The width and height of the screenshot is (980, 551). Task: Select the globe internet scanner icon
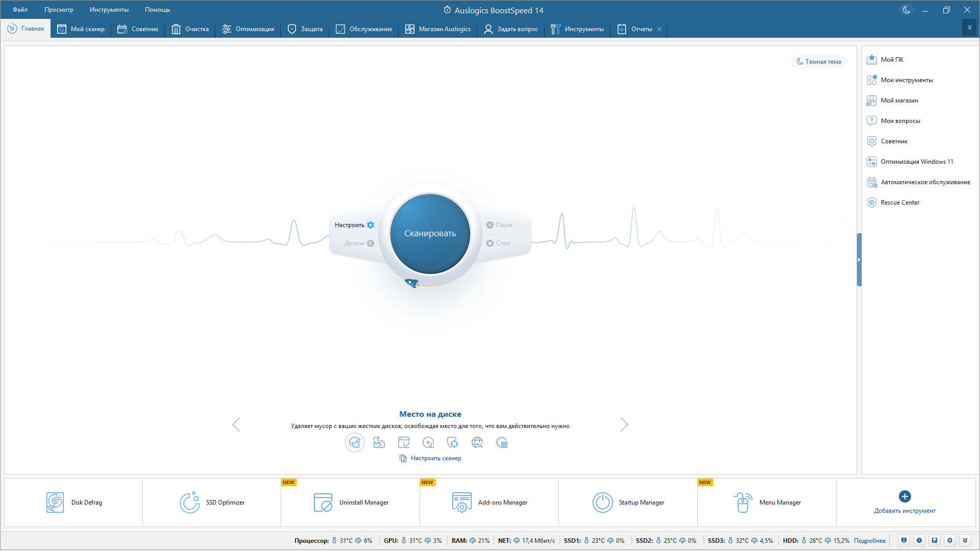(x=477, y=443)
